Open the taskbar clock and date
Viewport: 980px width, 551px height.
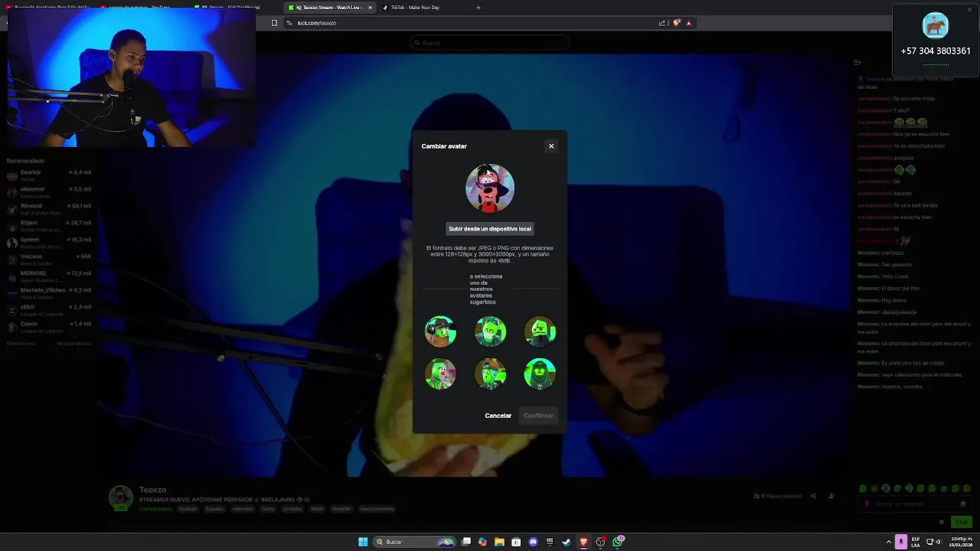pos(961,542)
